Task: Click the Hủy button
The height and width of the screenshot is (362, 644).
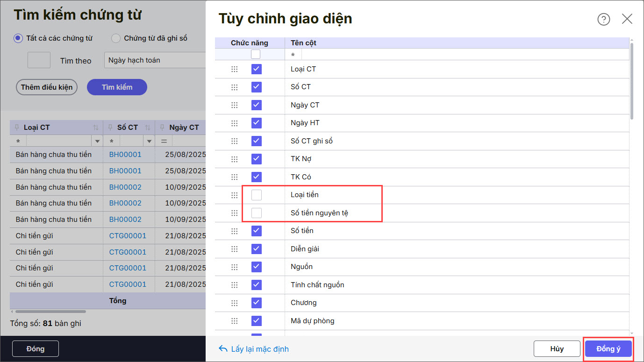Action: (x=557, y=348)
